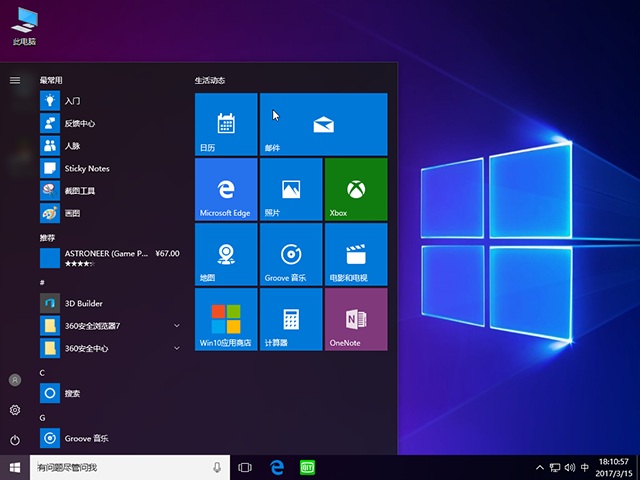Open the 计算器 calculator tile

tap(291, 319)
